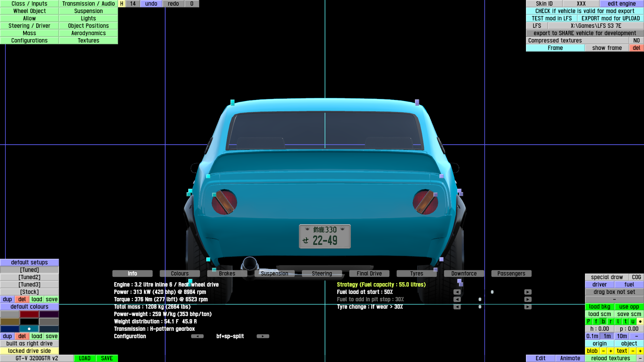
Task: Select the [Tuned2] default setup
Action: click(x=30, y=277)
